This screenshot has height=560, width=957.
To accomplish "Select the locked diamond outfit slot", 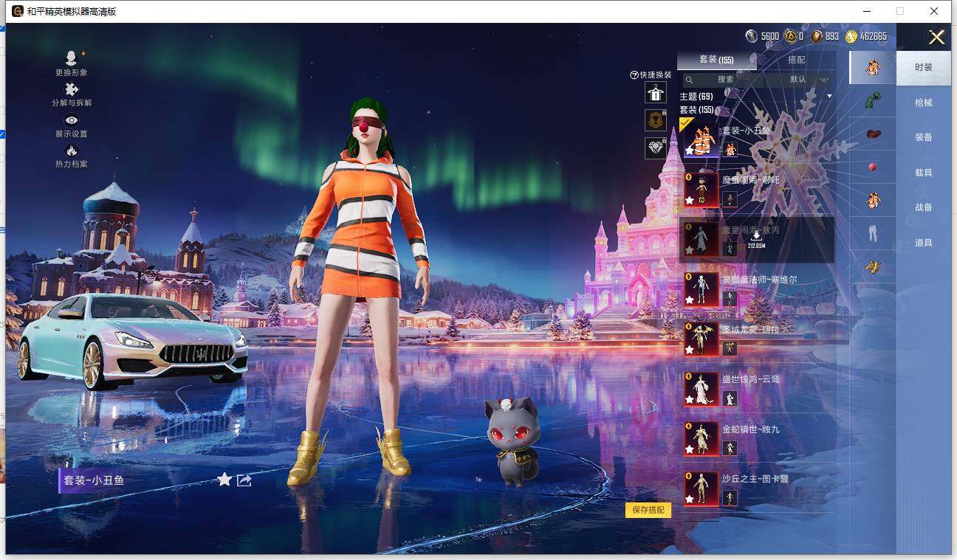I will point(656,148).
